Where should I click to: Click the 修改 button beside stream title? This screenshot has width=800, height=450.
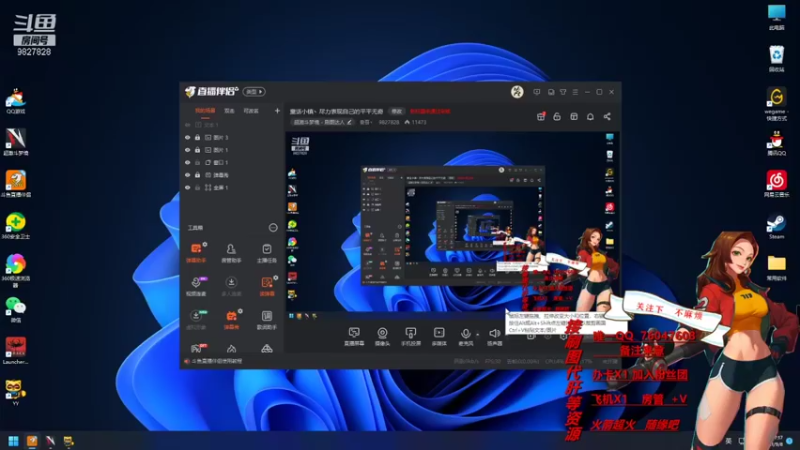point(396,111)
